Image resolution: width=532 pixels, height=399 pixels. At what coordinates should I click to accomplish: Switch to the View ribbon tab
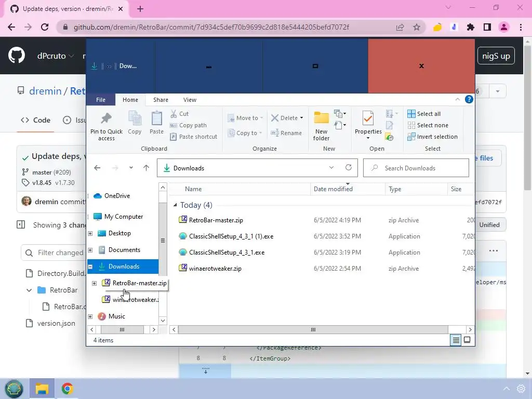pyautogui.click(x=190, y=100)
